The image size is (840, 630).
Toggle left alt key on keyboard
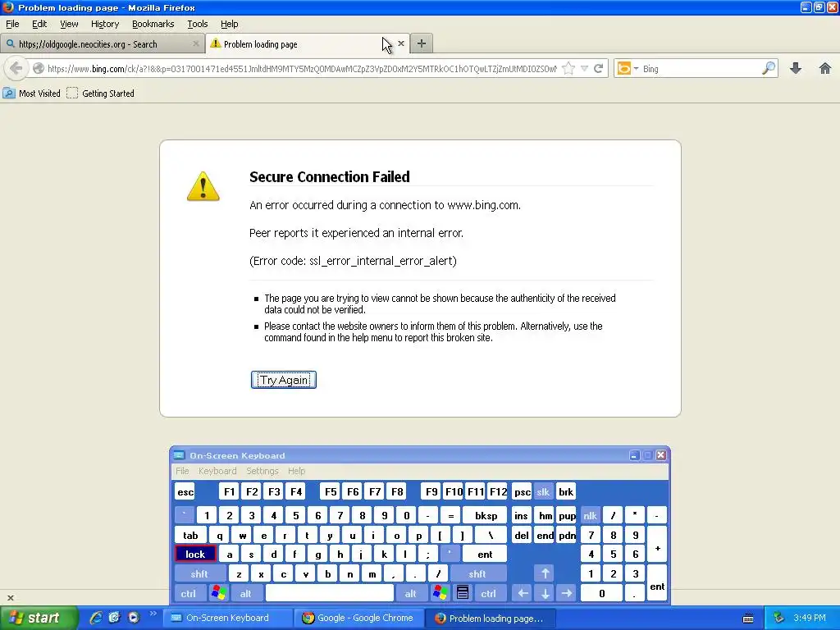click(x=246, y=593)
